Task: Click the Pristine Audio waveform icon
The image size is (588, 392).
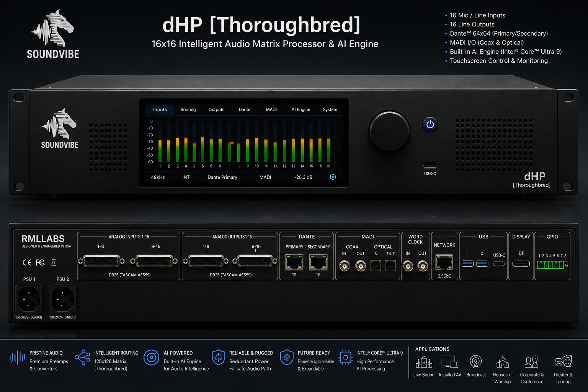Action: point(17,358)
